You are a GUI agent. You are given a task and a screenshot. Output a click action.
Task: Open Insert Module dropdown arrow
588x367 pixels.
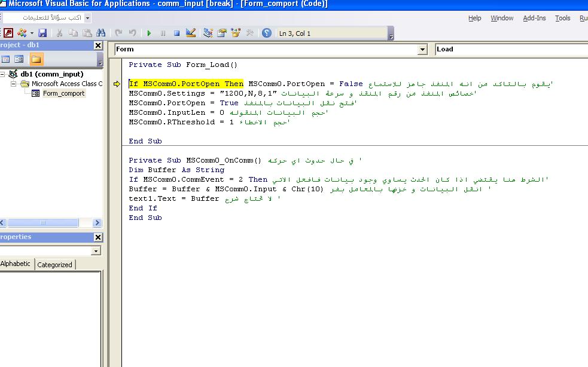32,33
